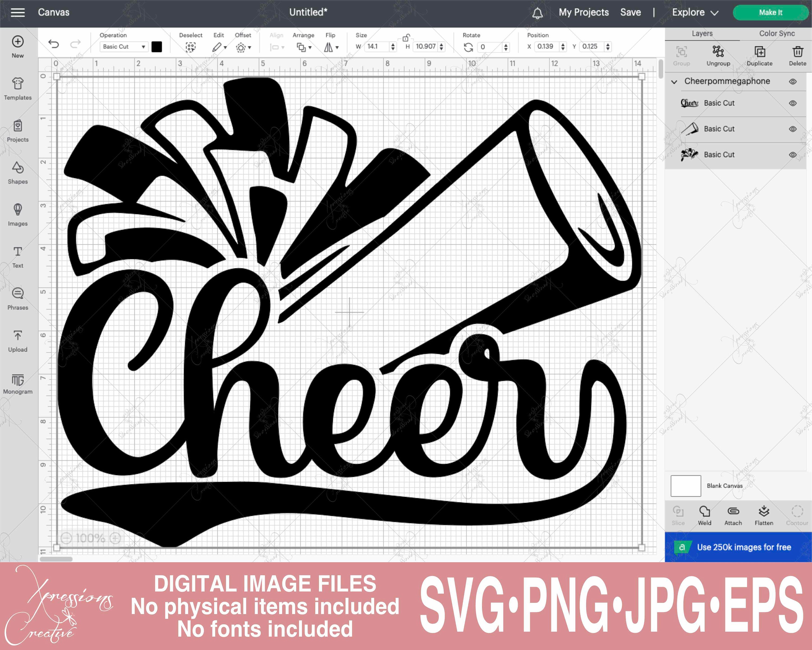812x650 pixels.
Task: Open the Basic Cut operation dropdown
Action: [123, 47]
